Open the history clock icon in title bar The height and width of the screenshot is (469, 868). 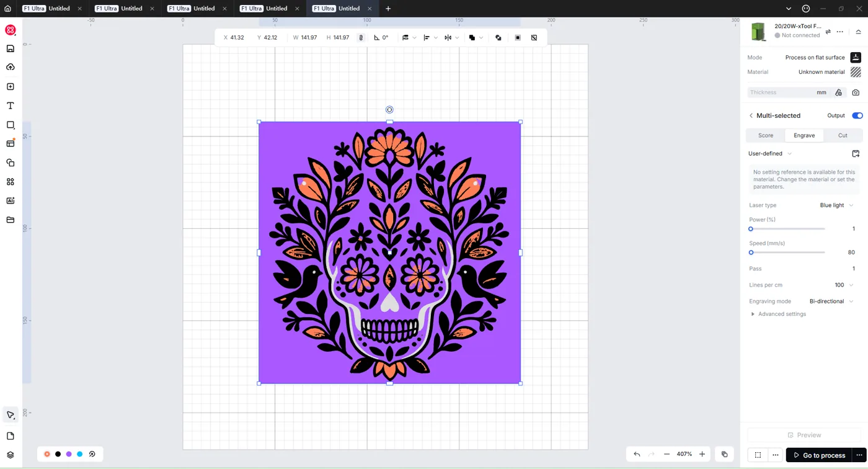click(805, 9)
